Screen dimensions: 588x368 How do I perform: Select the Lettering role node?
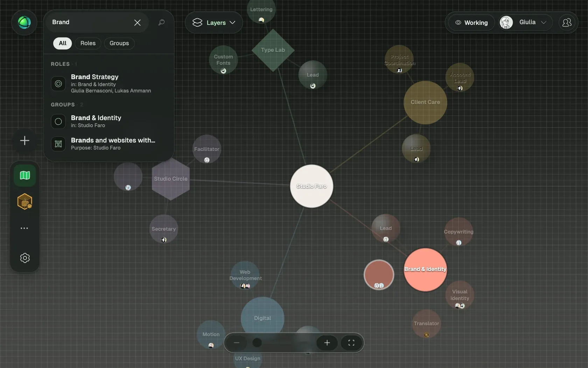pos(261,9)
